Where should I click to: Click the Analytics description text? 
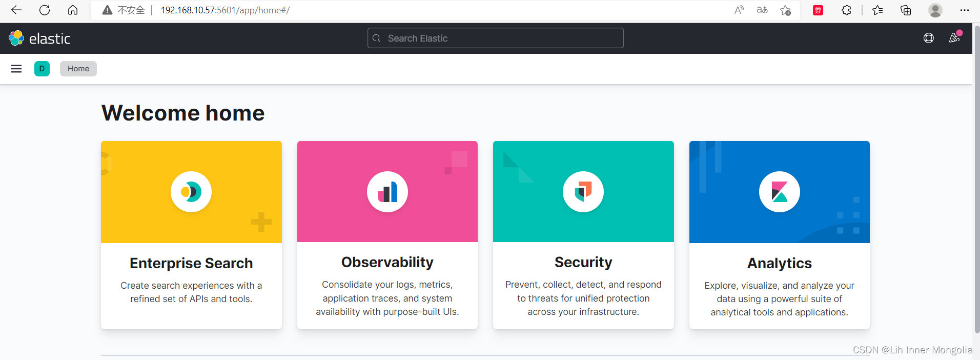[780, 299]
